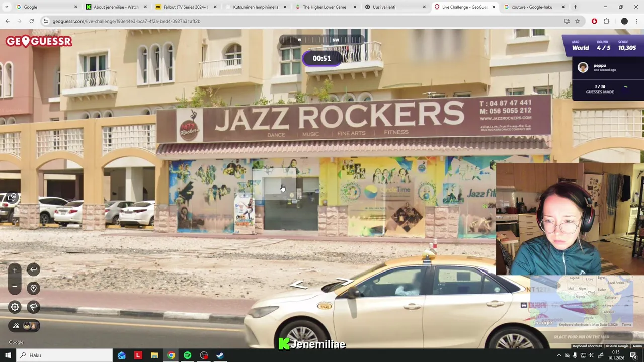
Task: Undo last move with return arrow
Action: click(x=33, y=269)
